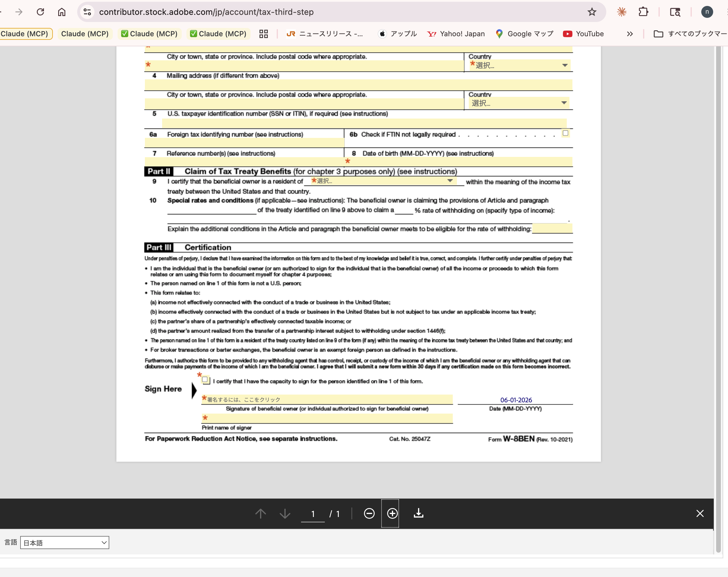Open the Yahoo! Japan bookmark
728x577 pixels.
pos(456,34)
